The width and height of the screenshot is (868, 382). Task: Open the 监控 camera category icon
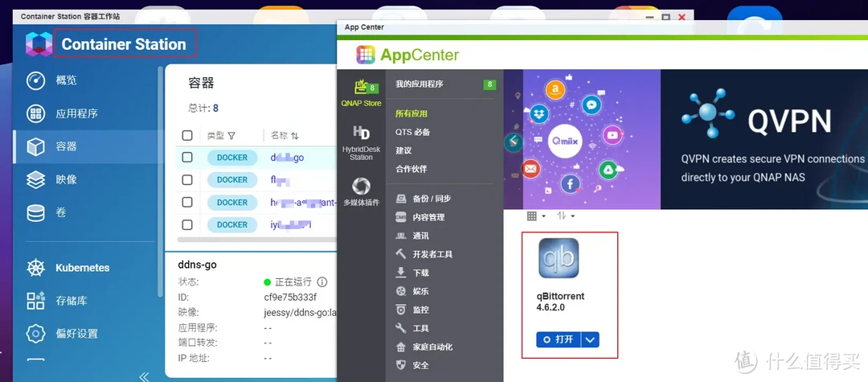[x=401, y=310]
